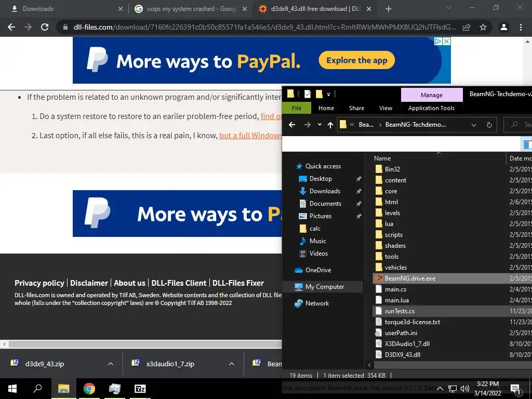The height and width of the screenshot is (399, 532).
Task: Close the top PayPal ad
Action: [447, 42]
